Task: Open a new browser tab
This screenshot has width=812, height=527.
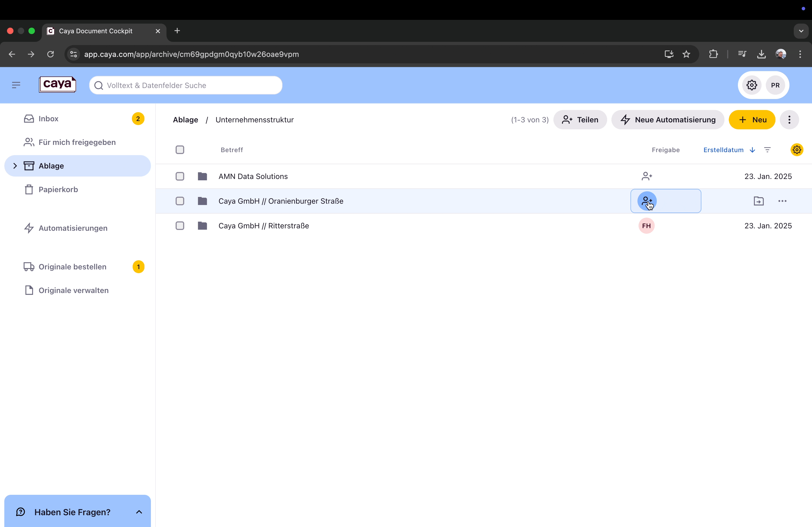Action: pos(177,31)
